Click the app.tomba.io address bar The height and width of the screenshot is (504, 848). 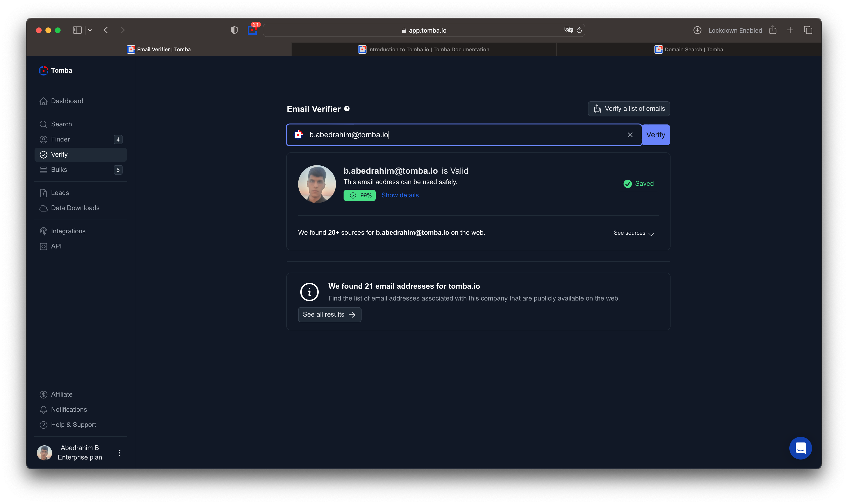[x=424, y=30]
